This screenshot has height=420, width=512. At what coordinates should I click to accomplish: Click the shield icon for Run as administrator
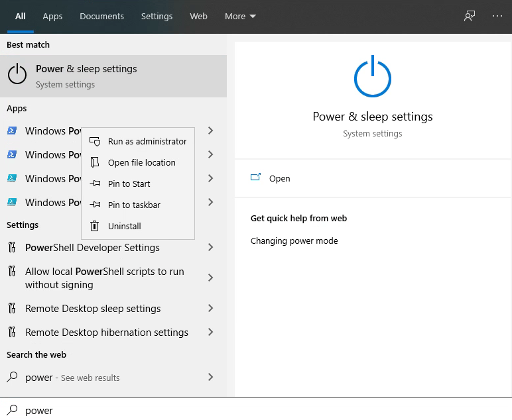95,142
